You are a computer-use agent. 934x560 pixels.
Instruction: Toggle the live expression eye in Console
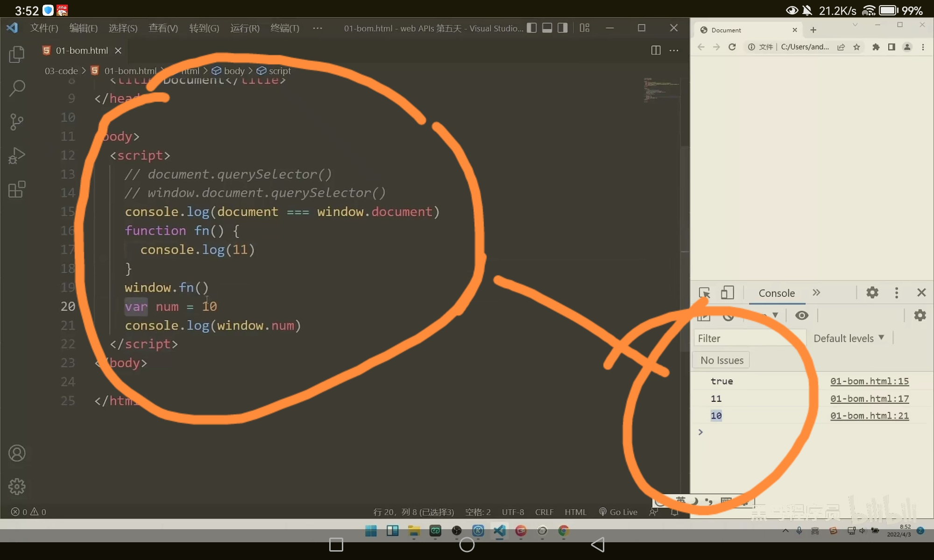click(802, 315)
